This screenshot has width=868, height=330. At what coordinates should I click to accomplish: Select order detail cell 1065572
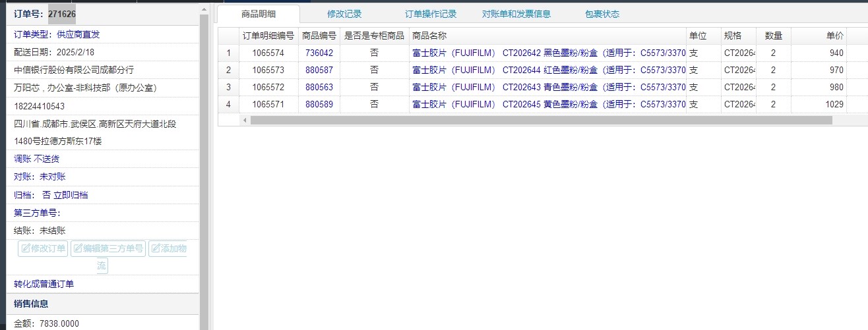point(268,87)
